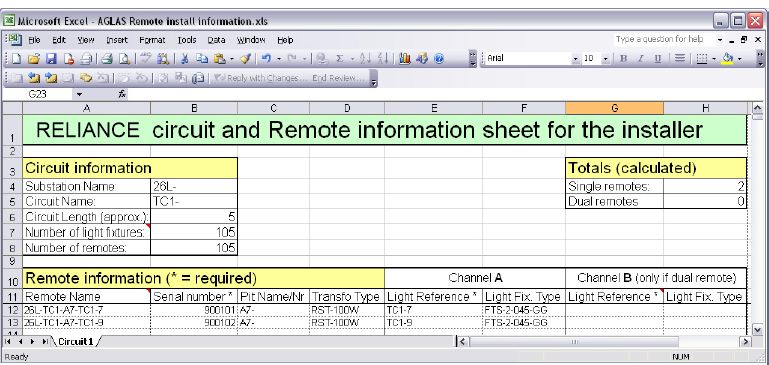Image resolution: width=769 pixels, height=365 pixels.
Task: Cut selection with the scissors icon
Action: click(x=185, y=59)
